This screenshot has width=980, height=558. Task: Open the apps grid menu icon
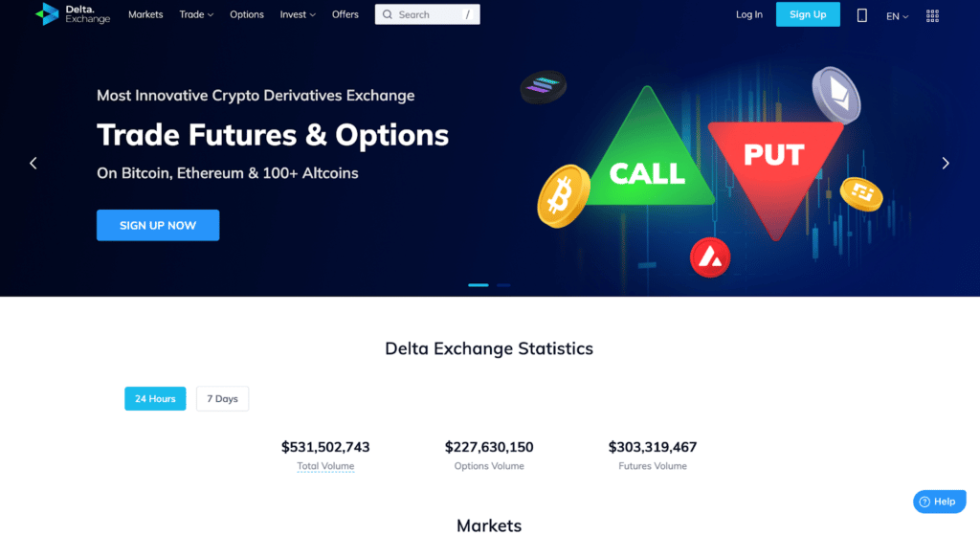(932, 15)
